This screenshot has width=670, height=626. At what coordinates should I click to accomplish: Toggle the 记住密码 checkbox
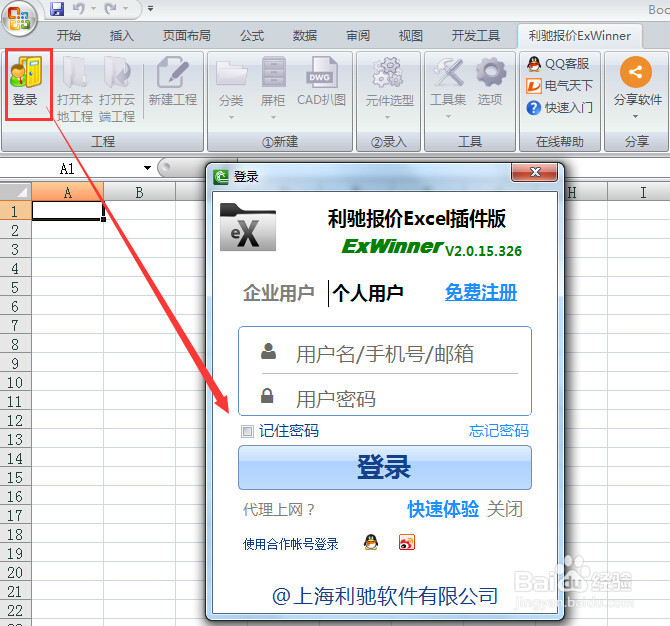(247, 431)
